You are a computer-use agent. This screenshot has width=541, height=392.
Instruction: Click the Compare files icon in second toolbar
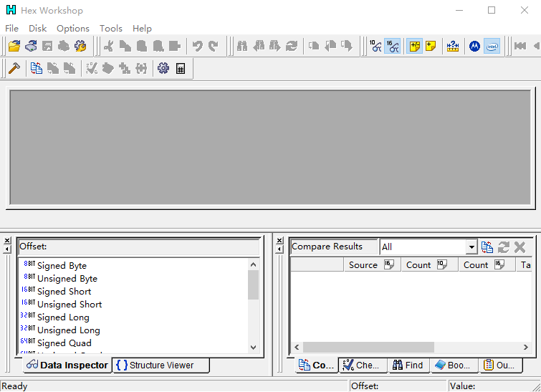click(37, 68)
